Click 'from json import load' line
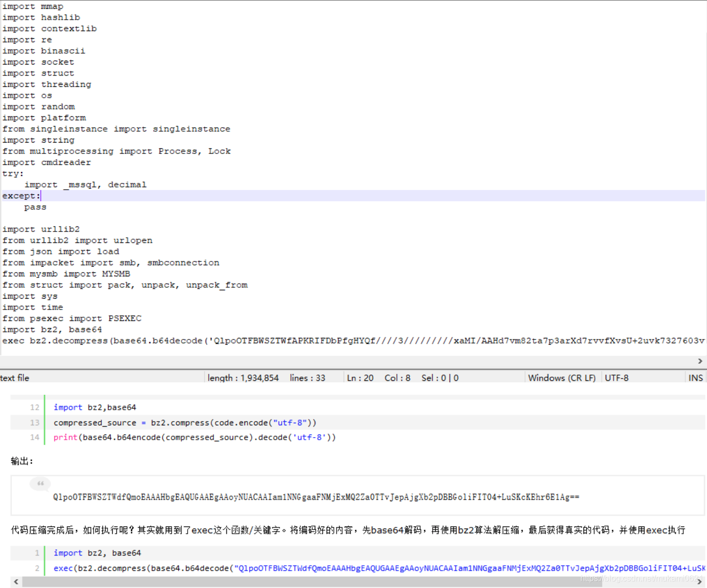 pyautogui.click(x=60, y=252)
